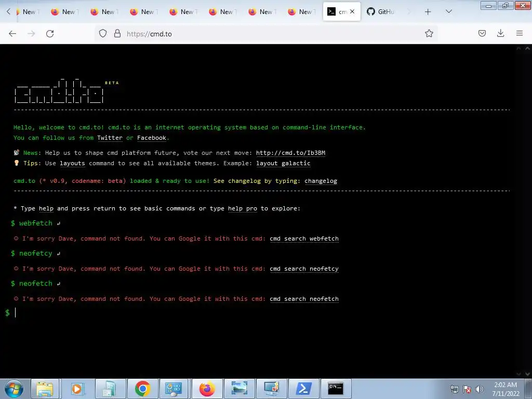Go back with the browser back arrow
The image size is (532, 399).
(x=12, y=34)
